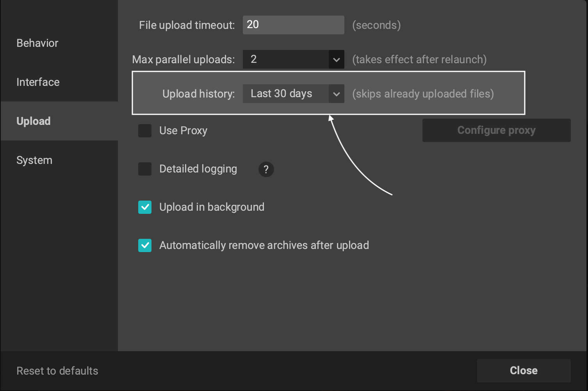This screenshot has width=588, height=391.
Task: Close the settings dialog
Action: [x=523, y=370]
